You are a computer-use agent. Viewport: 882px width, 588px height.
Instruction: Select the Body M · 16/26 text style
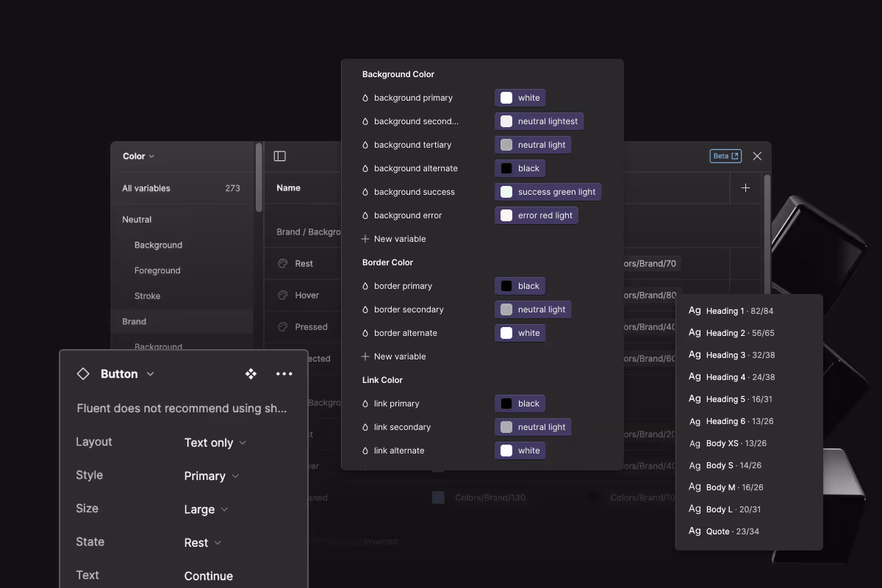point(725,487)
